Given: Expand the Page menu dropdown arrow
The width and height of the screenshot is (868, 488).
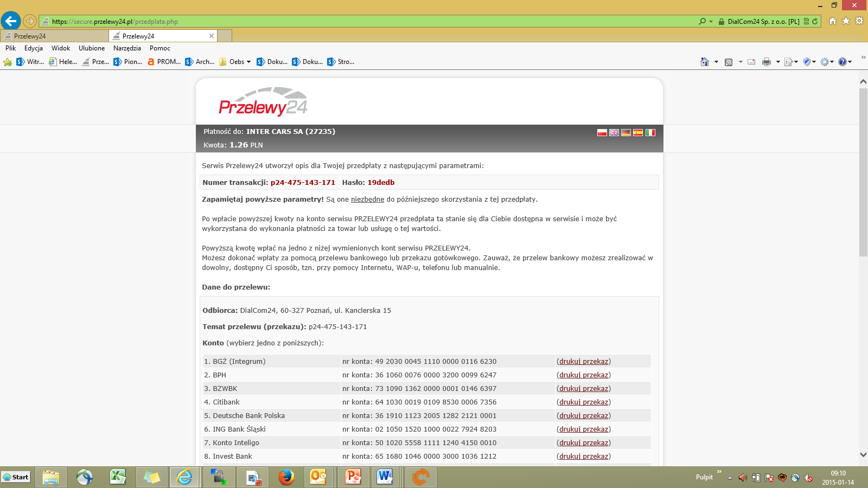Looking at the screenshot, I should click(796, 62).
